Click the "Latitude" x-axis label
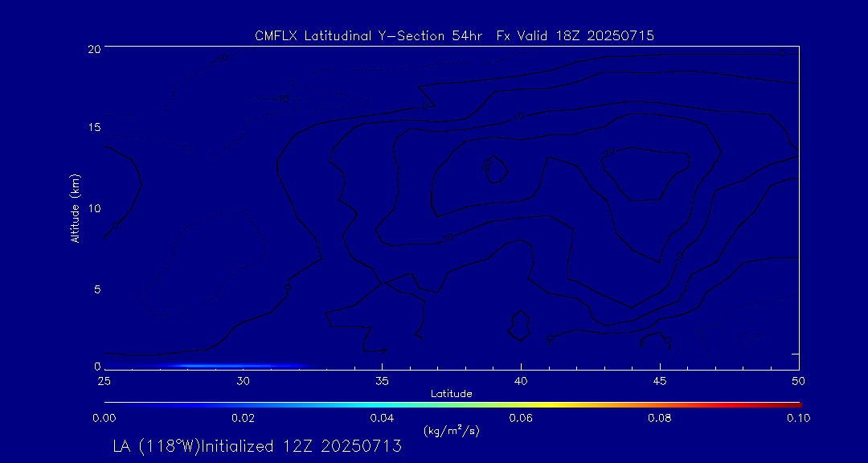The height and width of the screenshot is (463, 868). (451, 393)
